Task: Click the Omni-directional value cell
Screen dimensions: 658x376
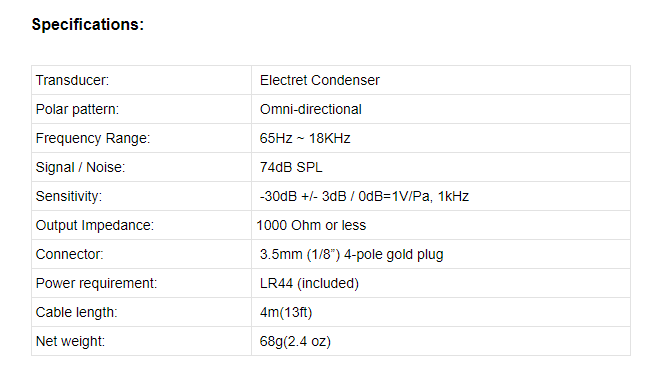Action: pos(441,109)
